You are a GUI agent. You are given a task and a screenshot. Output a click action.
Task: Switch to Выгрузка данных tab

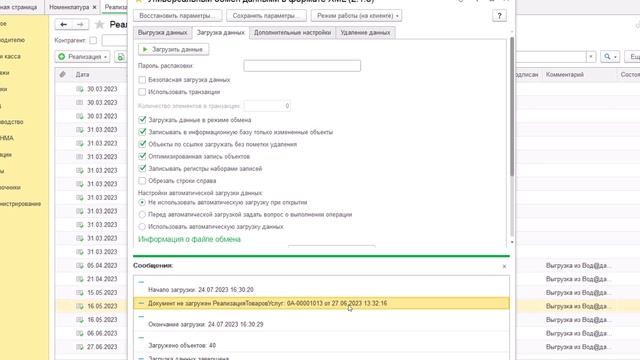(x=162, y=33)
